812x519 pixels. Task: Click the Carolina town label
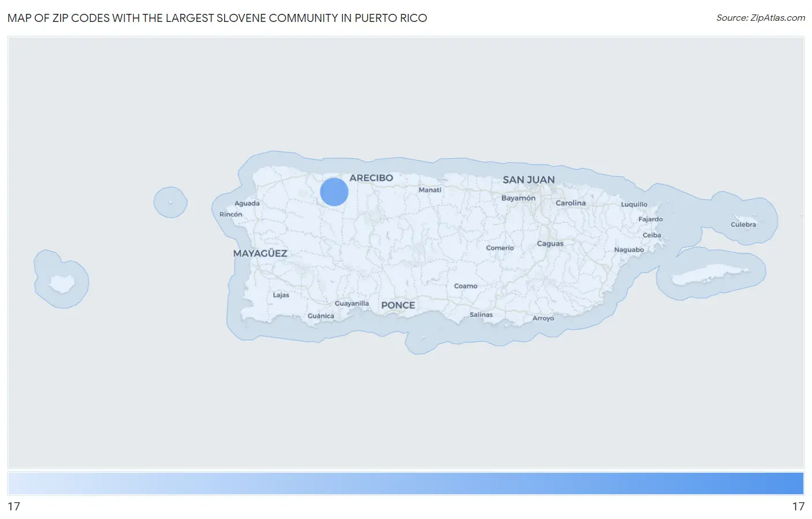pos(571,203)
